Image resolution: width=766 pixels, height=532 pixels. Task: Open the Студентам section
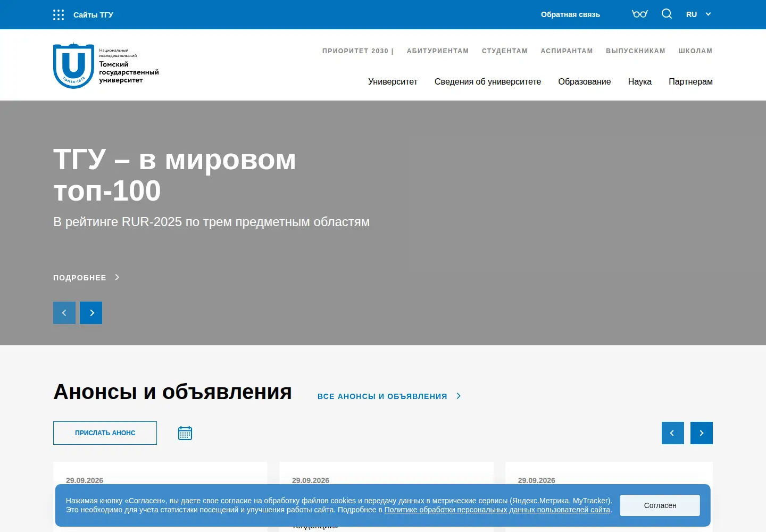tap(505, 51)
